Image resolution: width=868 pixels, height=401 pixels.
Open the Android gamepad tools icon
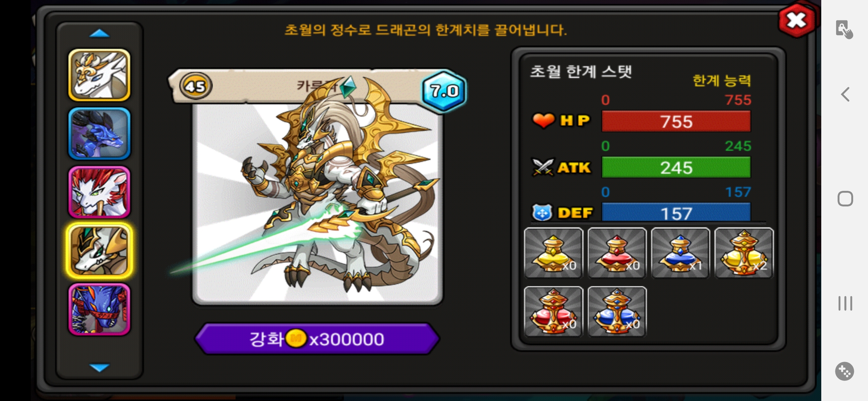844,371
